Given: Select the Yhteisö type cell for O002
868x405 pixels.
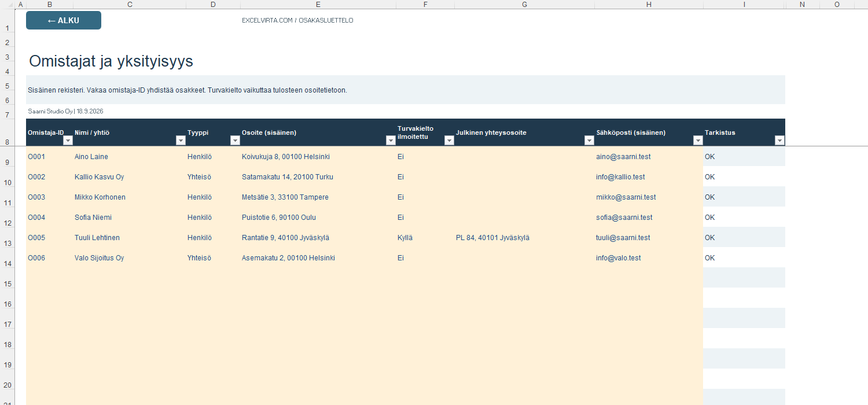Looking at the screenshot, I should tap(214, 177).
